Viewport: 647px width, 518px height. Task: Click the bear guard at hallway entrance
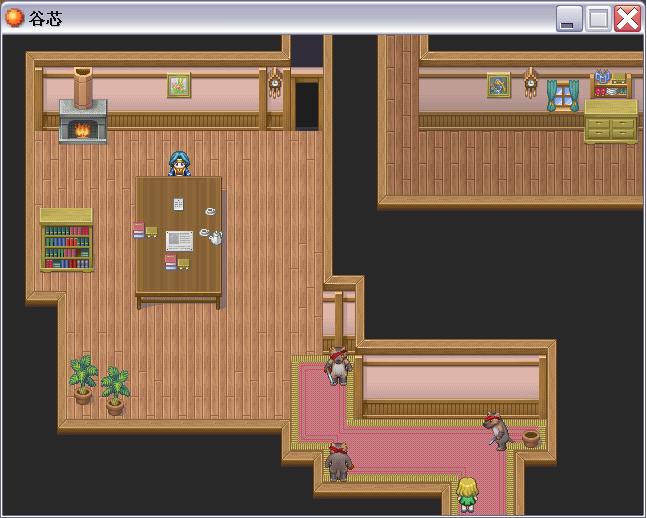click(339, 366)
